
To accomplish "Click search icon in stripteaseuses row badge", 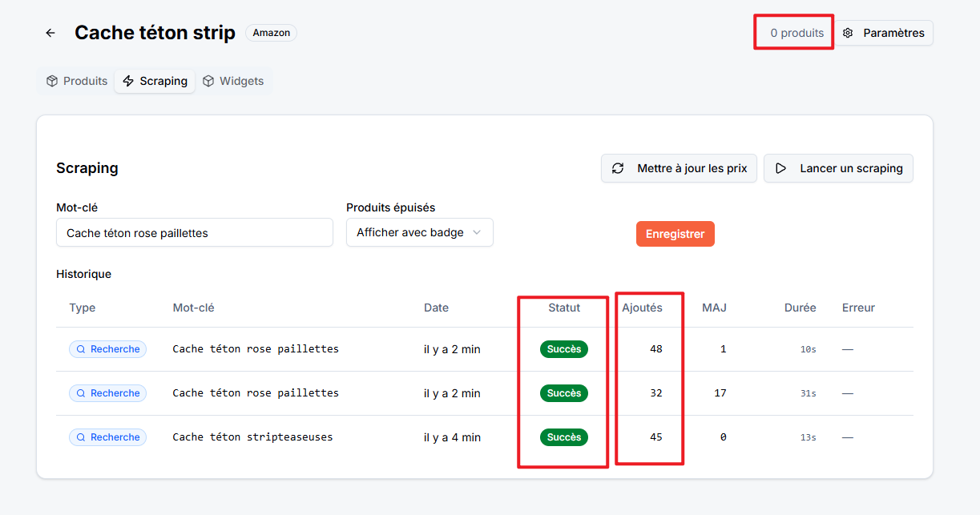I will point(81,437).
